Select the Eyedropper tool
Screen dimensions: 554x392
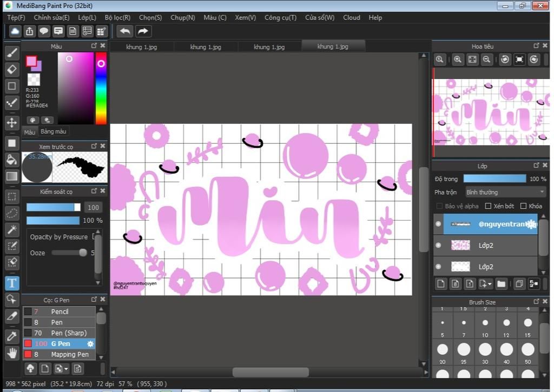[x=12, y=336]
